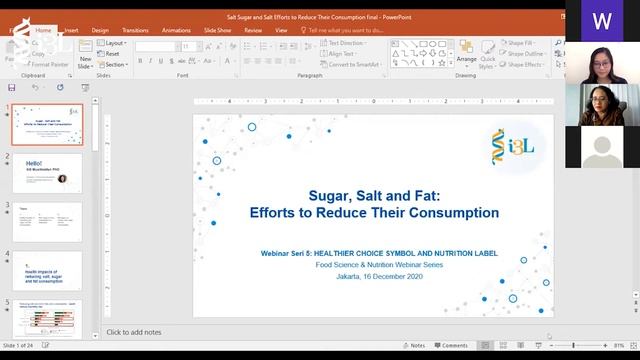This screenshot has width=640, height=360.
Task: Click the Numbering list icon
Action: (x=264, y=47)
